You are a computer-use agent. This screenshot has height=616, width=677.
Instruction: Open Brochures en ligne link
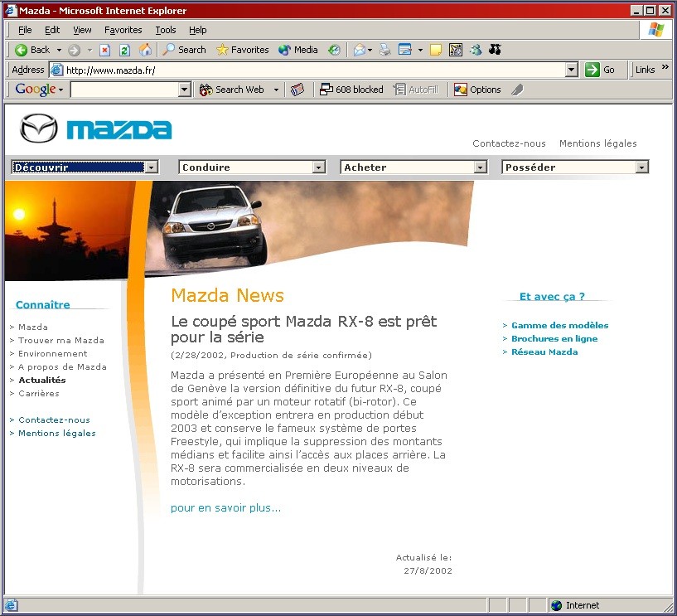(x=554, y=338)
